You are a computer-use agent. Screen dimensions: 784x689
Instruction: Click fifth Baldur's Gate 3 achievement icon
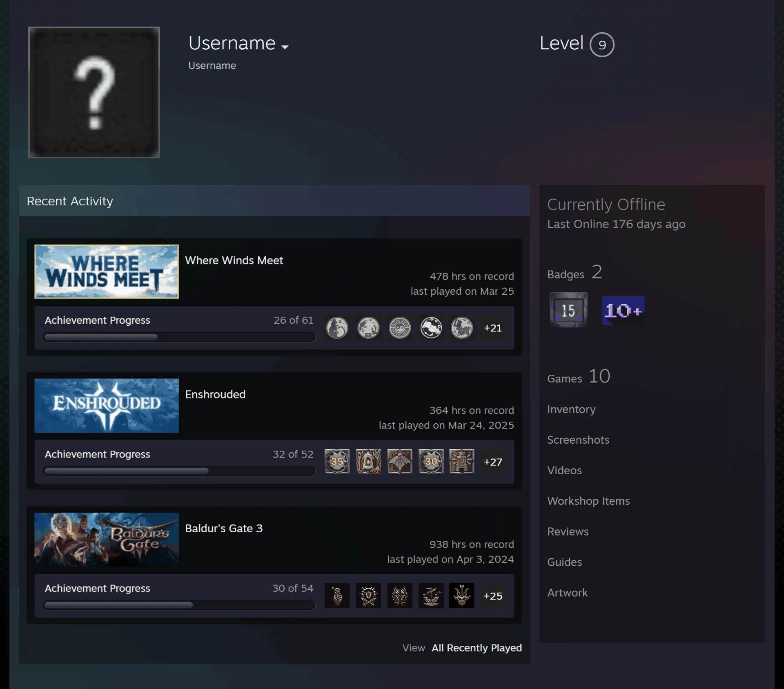[x=462, y=596]
